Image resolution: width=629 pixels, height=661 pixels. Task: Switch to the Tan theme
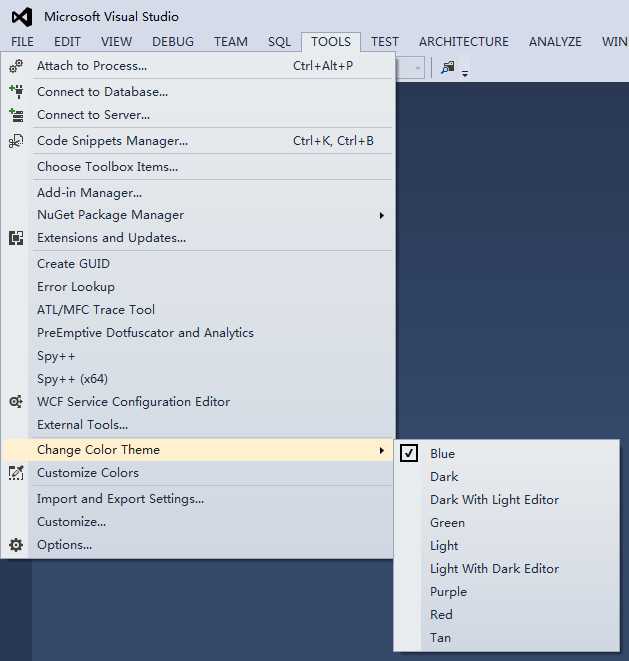pyautogui.click(x=507, y=638)
